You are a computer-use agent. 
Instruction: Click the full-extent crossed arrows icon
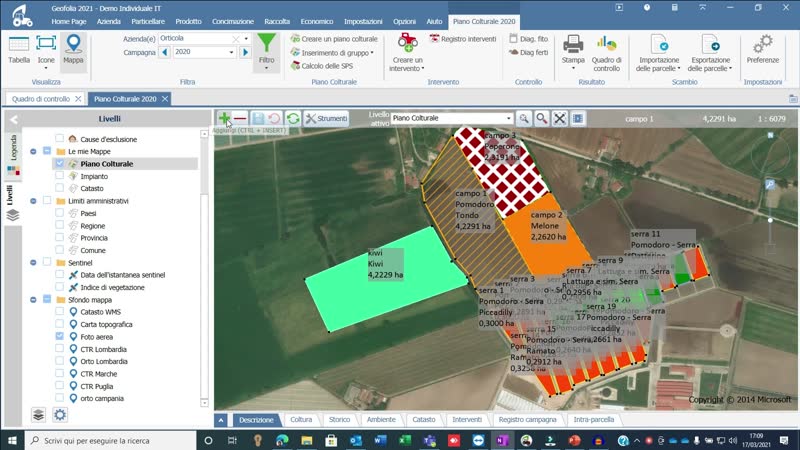coord(560,118)
